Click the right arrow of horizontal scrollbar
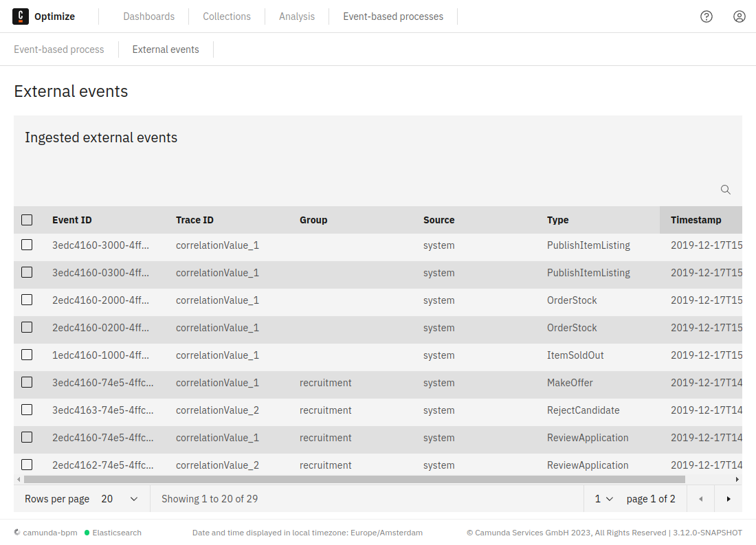 (x=737, y=479)
